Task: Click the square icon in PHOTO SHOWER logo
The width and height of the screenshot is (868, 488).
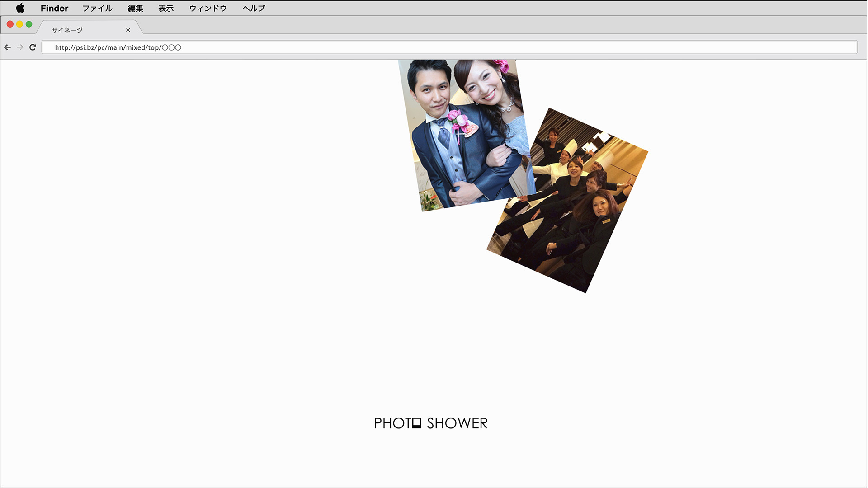Action: tap(416, 423)
